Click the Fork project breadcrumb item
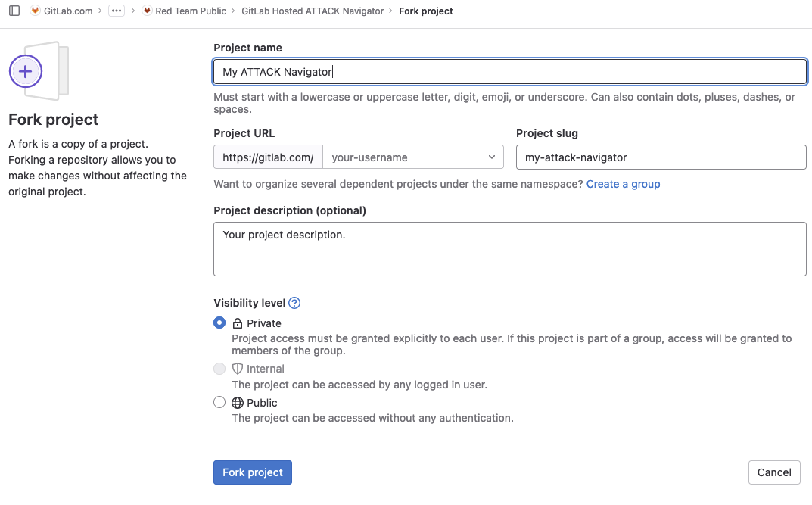Screen dimensions: 812x505 (425, 11)
